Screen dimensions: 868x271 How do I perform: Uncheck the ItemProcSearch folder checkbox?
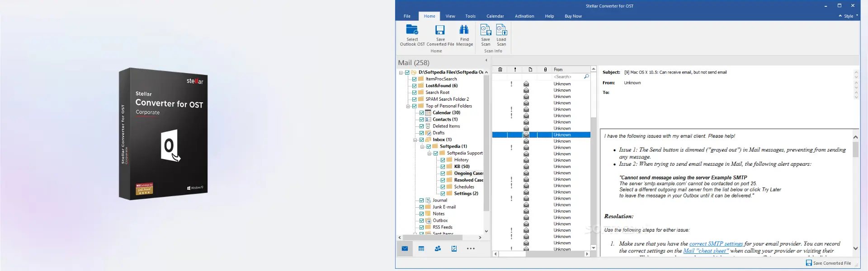414,79
